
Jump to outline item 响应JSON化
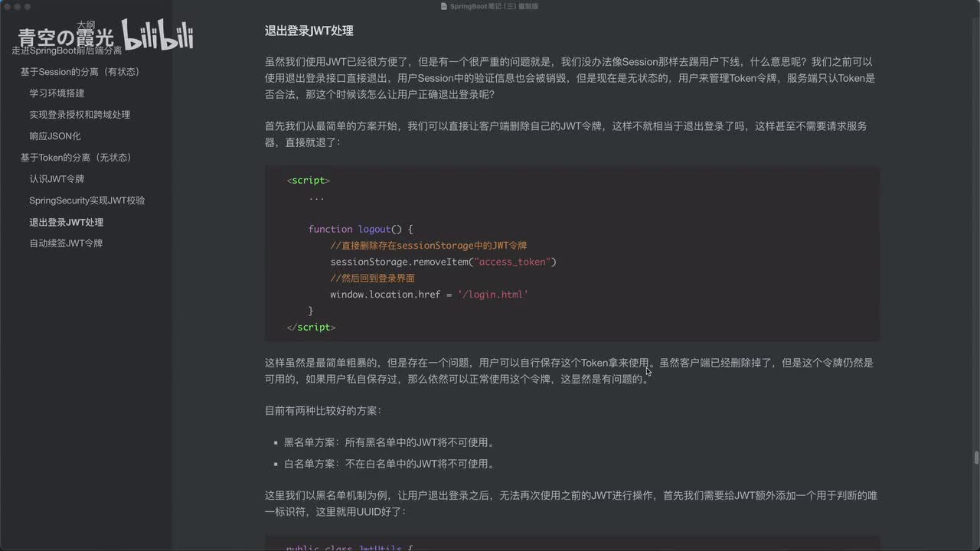click(55, 136)
